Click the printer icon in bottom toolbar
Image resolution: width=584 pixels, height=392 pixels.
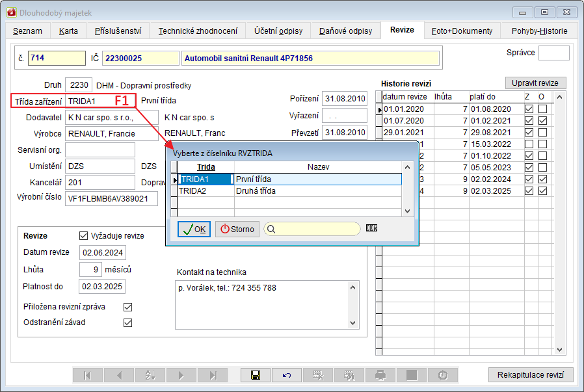[380, 375]
